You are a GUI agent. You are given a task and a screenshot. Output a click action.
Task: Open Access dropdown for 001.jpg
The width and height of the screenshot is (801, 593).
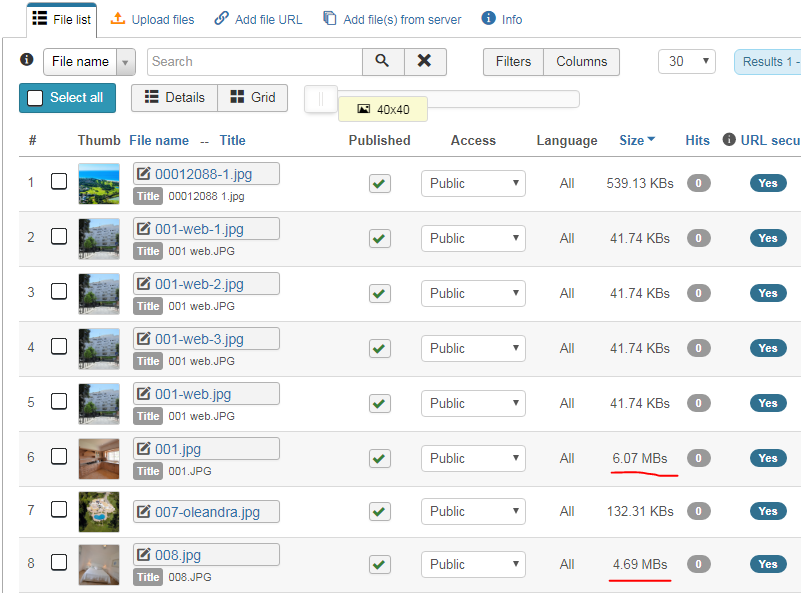click(x=473, y=458)
